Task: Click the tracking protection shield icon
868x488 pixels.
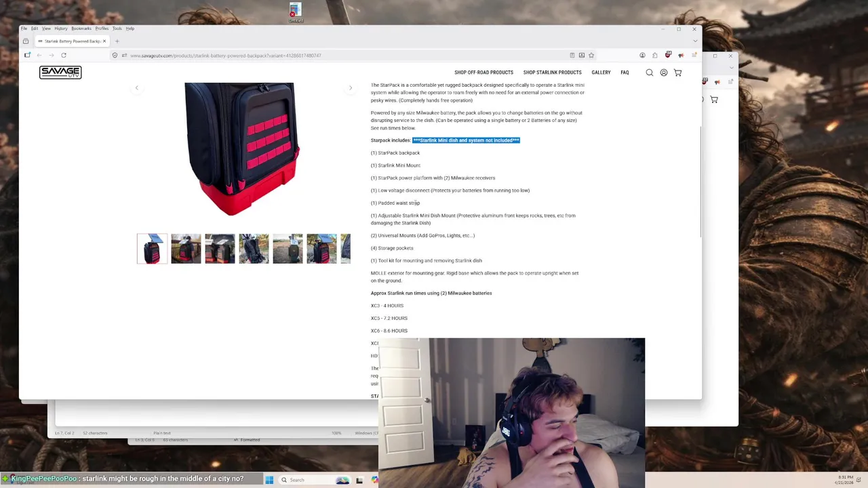Action: 115,56
